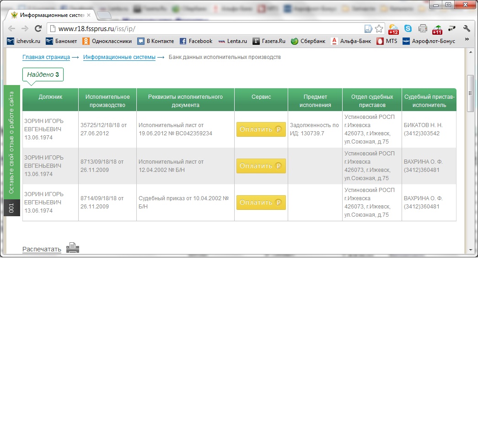Click the page scrollbar down arrow
Screen dimensions: 478x448
point(471,250)
